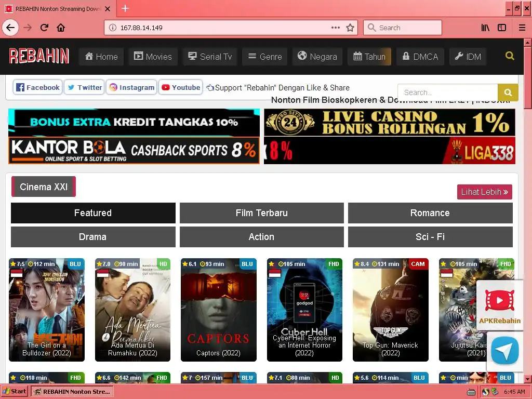Click the page scrollbar up arrow
Screen dimensions: 532x399
click(x=528, y=43)
